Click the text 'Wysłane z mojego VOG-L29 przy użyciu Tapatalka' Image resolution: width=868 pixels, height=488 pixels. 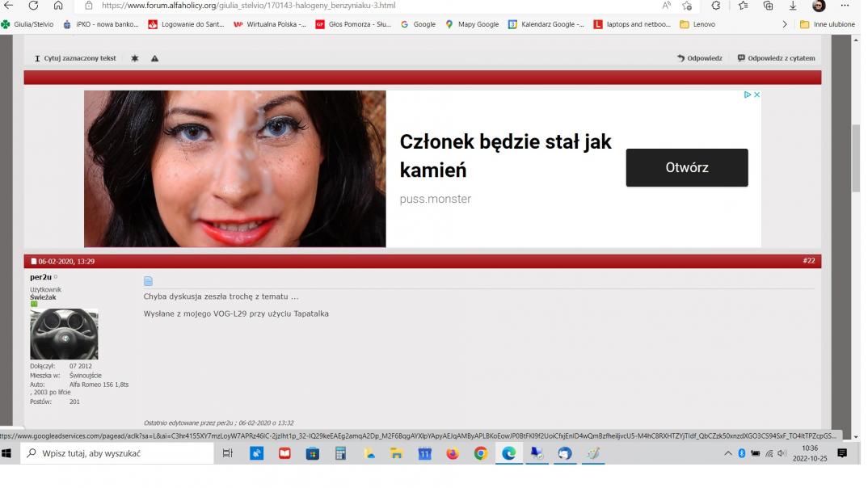click(236, 313)
